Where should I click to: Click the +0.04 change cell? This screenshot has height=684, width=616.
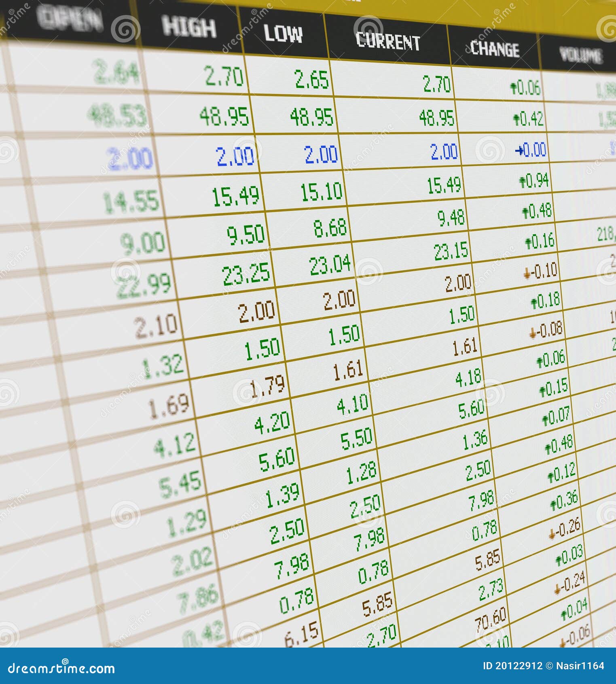click(x=574, y=610)
